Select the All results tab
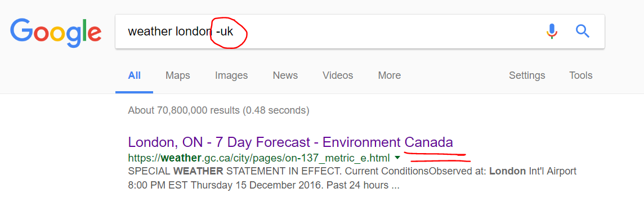 pyautogui.click(x=135, y=75)
